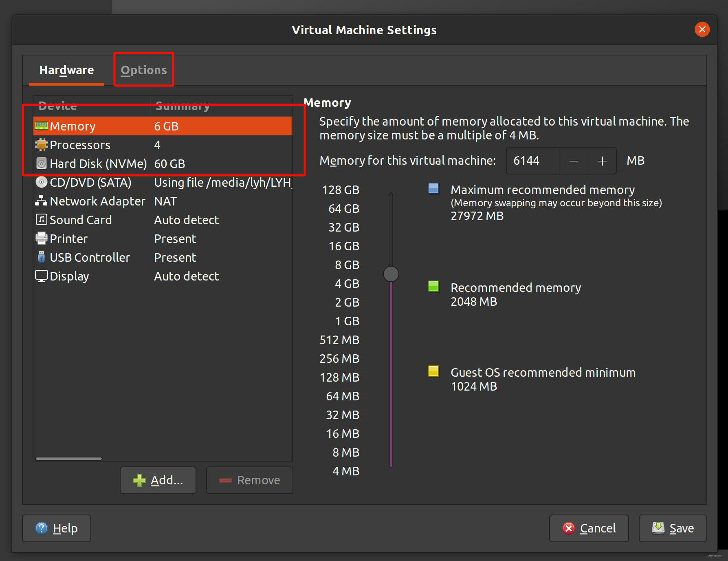Click the 4 GB slider label
Viewport: 728px width, 561px height.
tap(347, 283)
